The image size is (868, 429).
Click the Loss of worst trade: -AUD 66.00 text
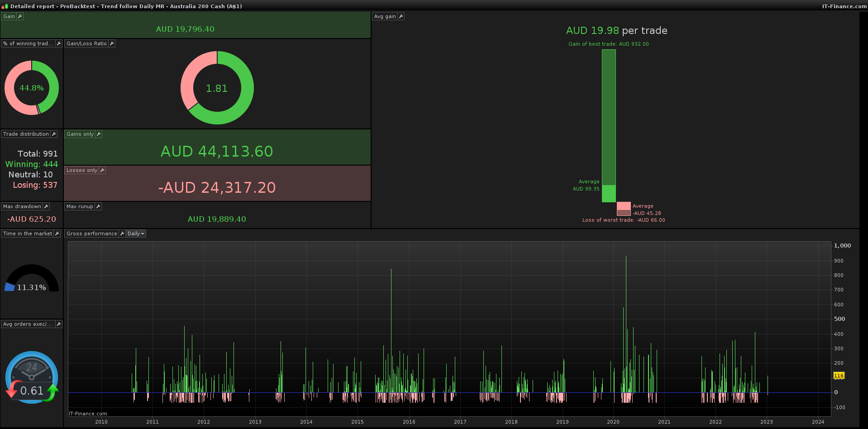point(624,220)
